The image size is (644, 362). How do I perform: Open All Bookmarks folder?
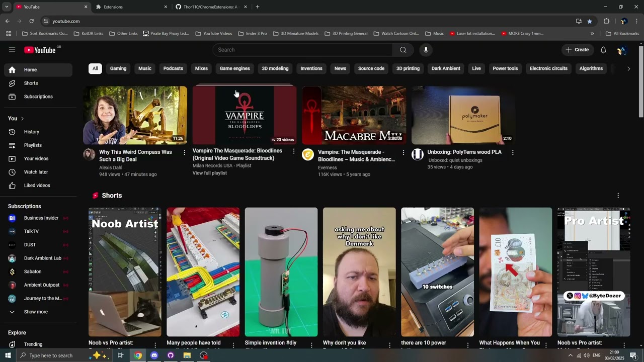tap(622, 34)
